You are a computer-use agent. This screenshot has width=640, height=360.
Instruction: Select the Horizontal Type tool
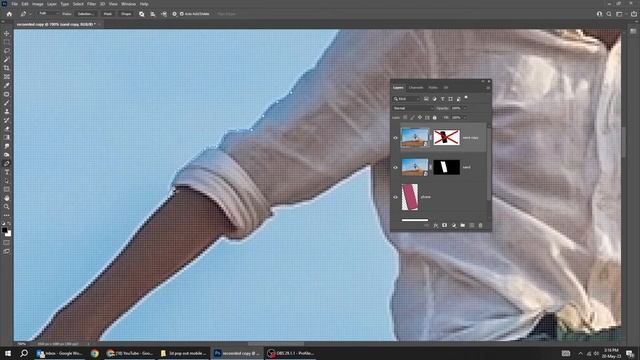pyautogui.click(x=7, y=172)
